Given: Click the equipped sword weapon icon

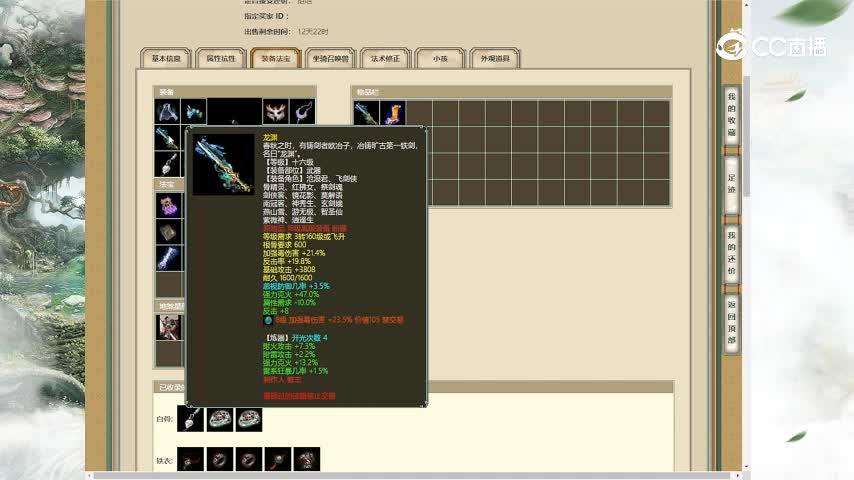Looking at the screenshot, I should click(167, 138).
